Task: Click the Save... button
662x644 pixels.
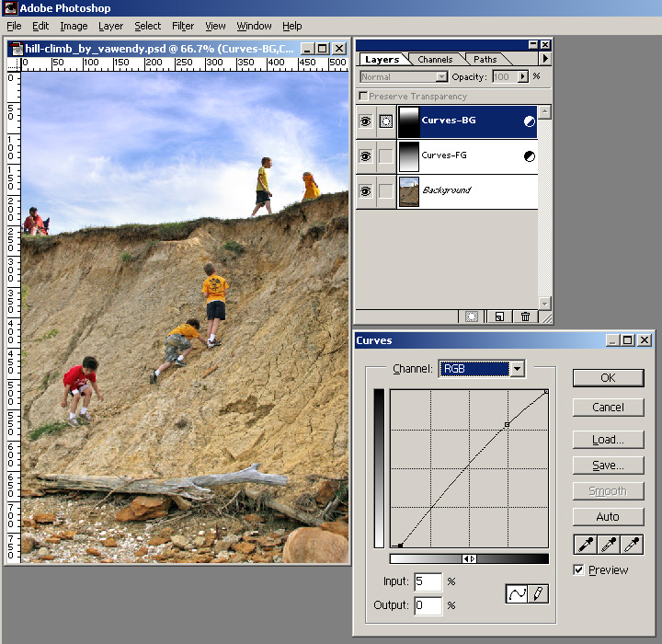Action: coord(609,466)
